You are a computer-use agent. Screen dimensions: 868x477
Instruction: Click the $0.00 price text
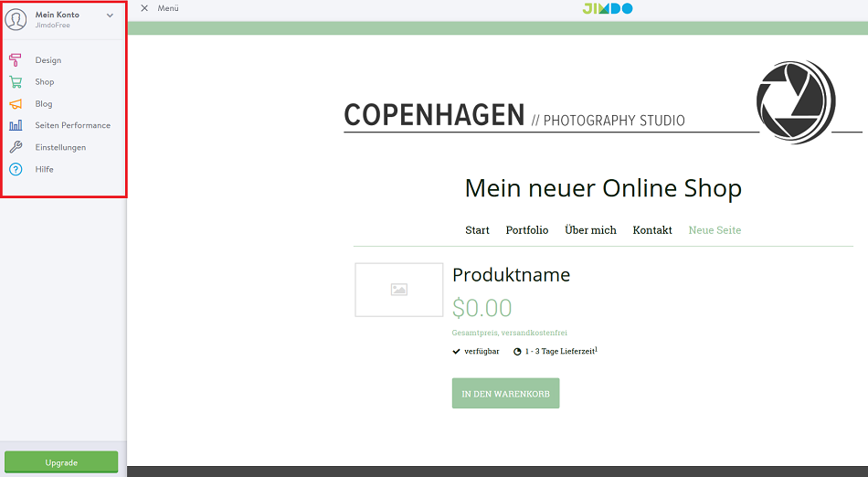point(482,308)
